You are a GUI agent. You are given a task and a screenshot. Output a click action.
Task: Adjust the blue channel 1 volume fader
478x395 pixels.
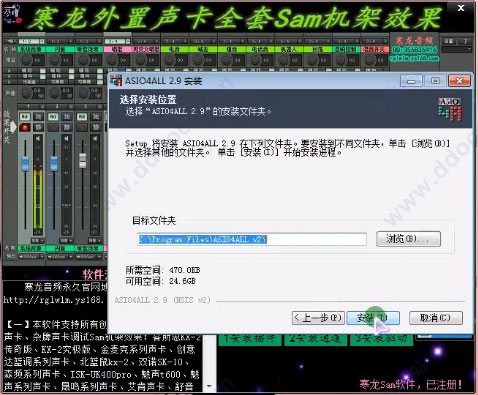coord(25,164)
